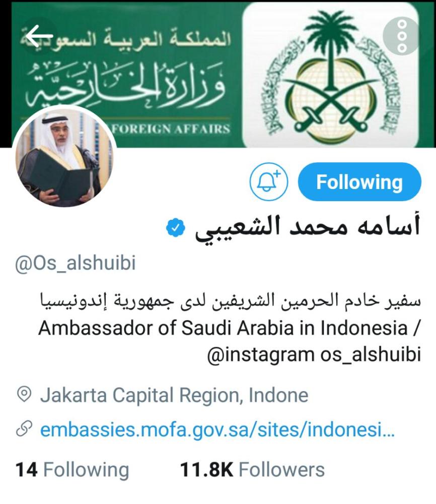436x504 pixels.
Task: Click the Jakarta Capital Region location text
Action: [174, 395]
